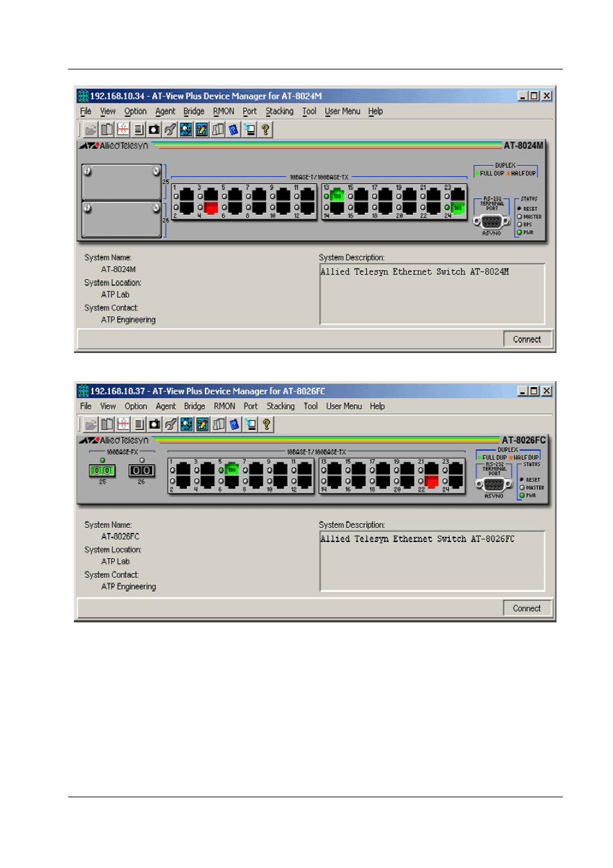This screenshot has width=613, height=868.
Task: Click the monitor terminal icon in AT-8026FC toolbar
Action: [x=250, y=424]
